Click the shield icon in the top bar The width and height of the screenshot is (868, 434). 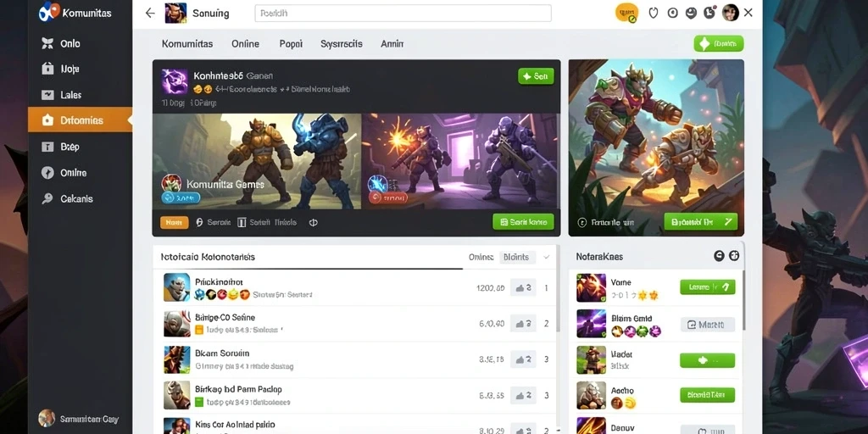(654, 13)
